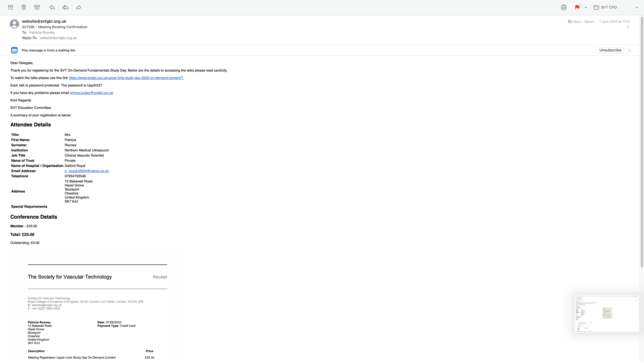Reply to the sender
The width and height of the screenshot is (644, 362).
(x=52, y=7)
